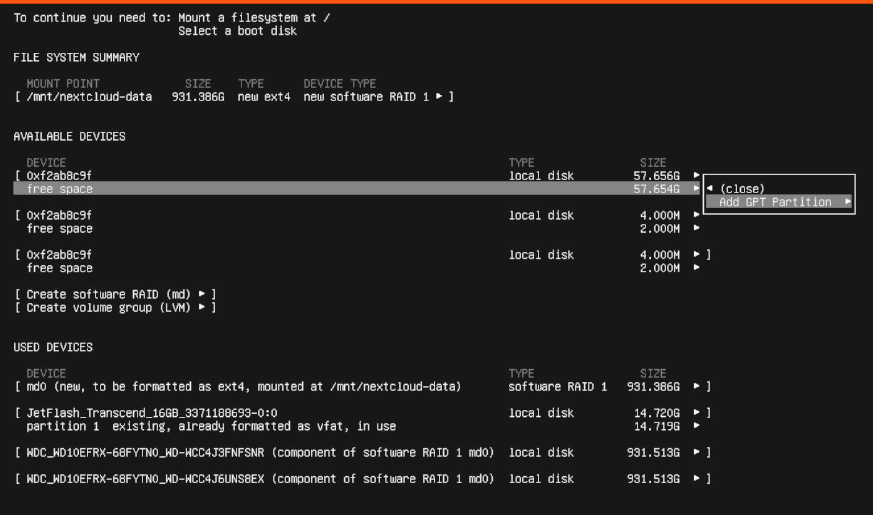The image size is (873, 515).
Task: Select the JetFlash Transcend 16GB disk
Action: pos(152,412)
